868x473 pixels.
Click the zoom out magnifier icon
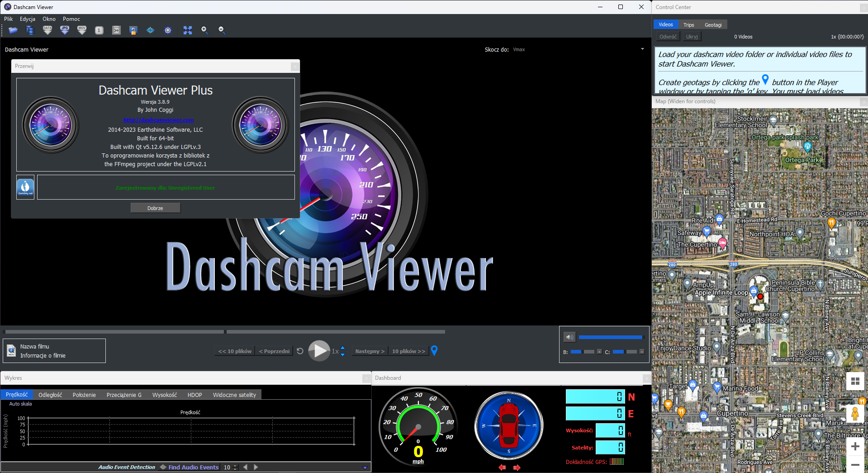click(x=222, y=30)
